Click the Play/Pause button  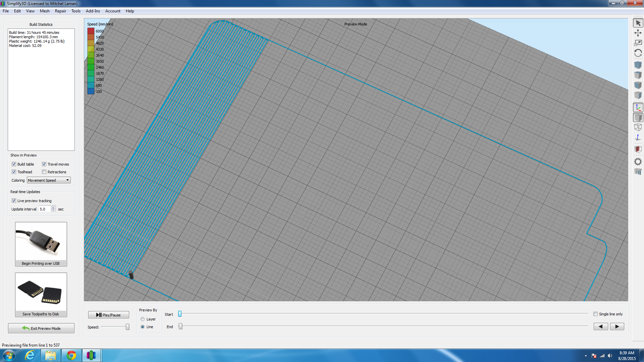[109, 315]
